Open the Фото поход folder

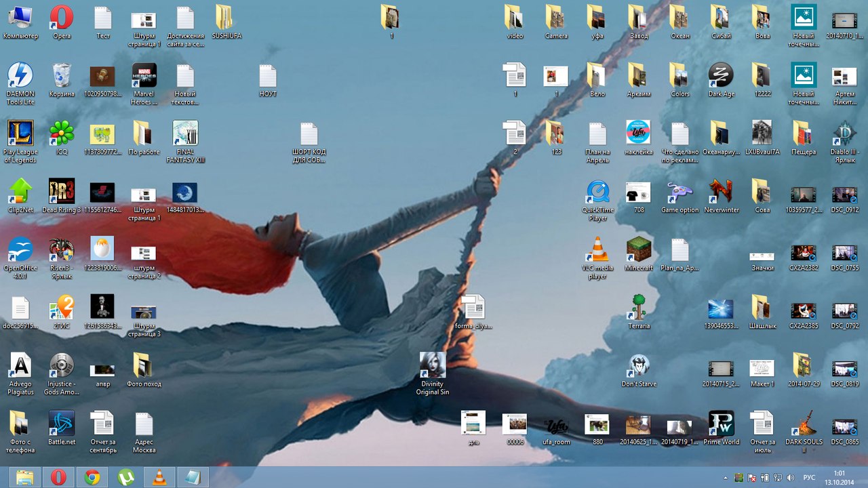(144, 370)
